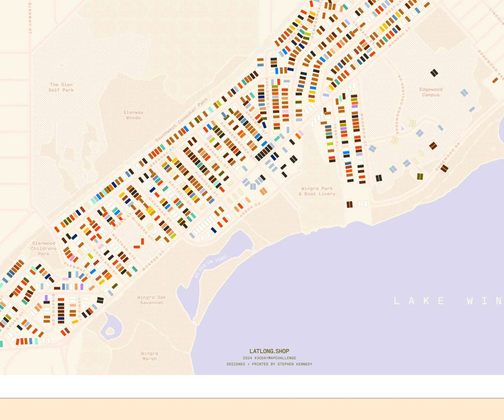Select the Edgewood College Dr label
Screen dimensions: 504x420
point(398,104)
